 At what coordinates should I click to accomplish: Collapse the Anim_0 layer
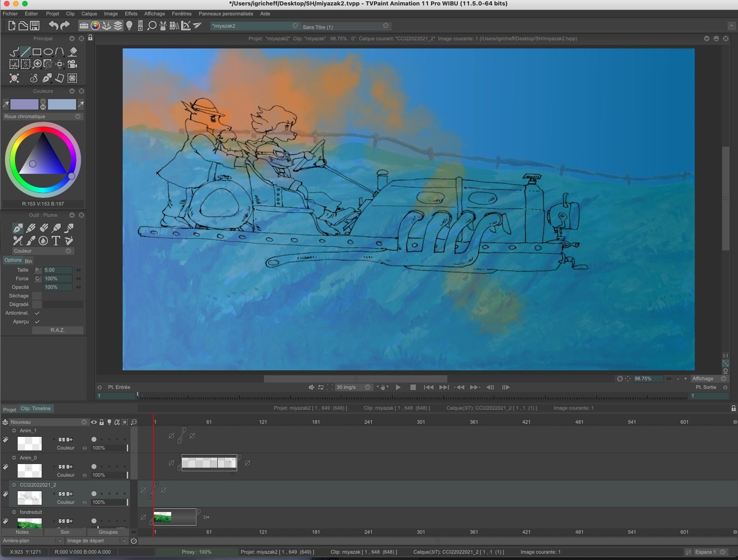[x=14, y=458]
